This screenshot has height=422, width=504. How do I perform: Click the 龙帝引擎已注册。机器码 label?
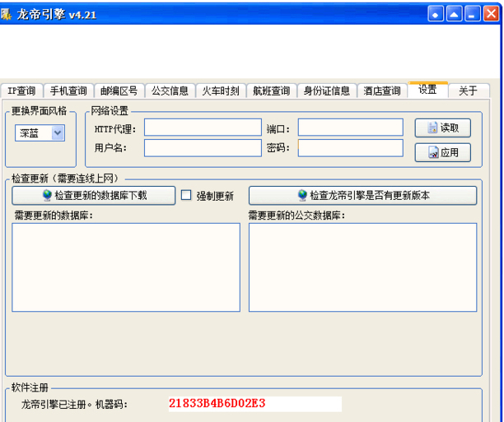click(x=74, y=404)
